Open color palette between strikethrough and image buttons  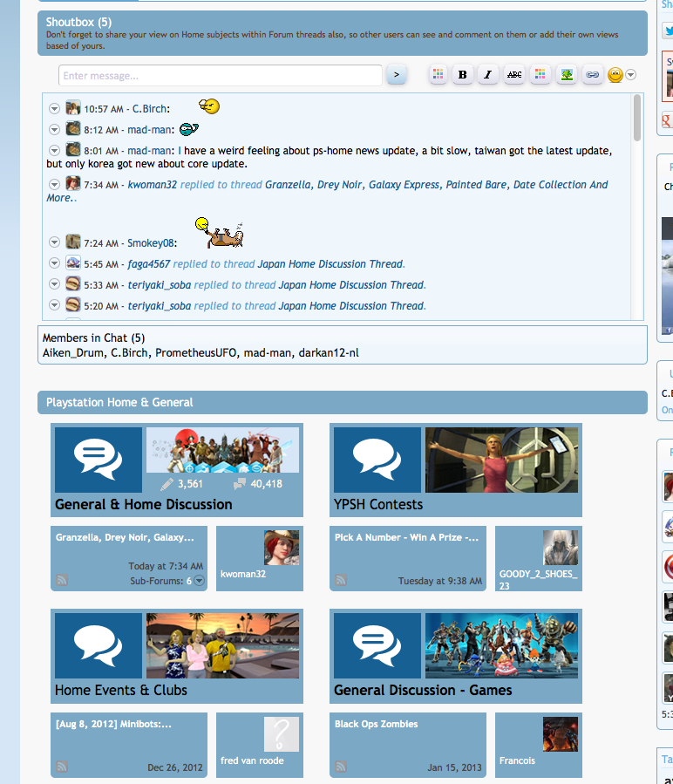click(x=540, y=75)
